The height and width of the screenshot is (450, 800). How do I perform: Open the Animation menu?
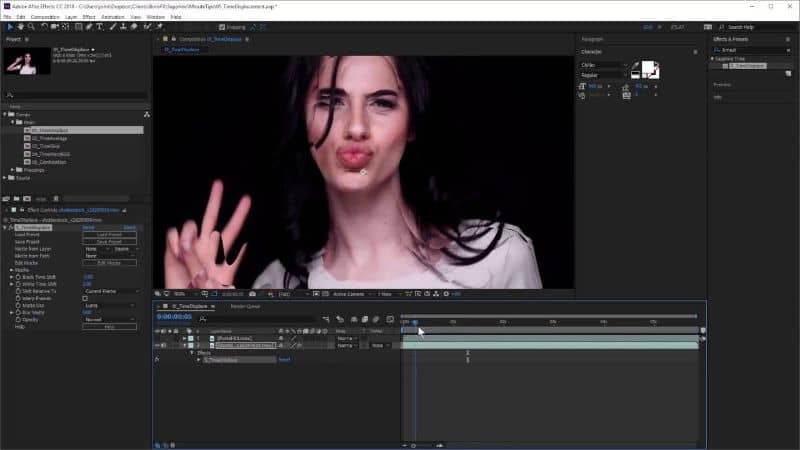[x=113, y=17]
